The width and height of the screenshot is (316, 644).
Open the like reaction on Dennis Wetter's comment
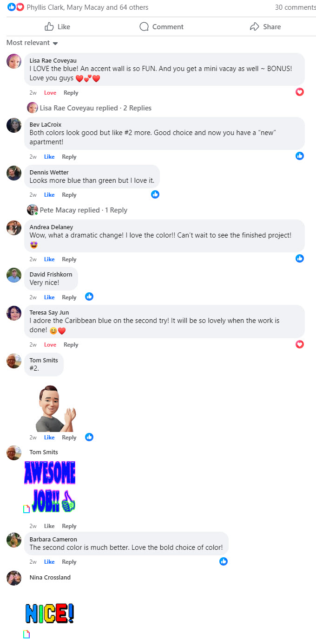(x=155, y=194)
